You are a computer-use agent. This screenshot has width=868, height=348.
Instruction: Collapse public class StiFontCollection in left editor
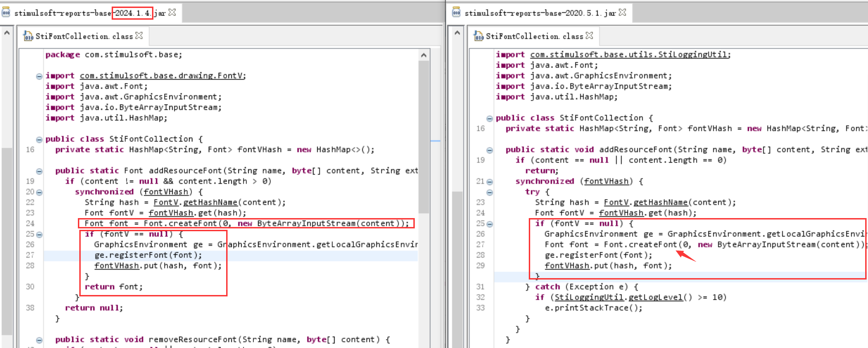tap(39, 139)
